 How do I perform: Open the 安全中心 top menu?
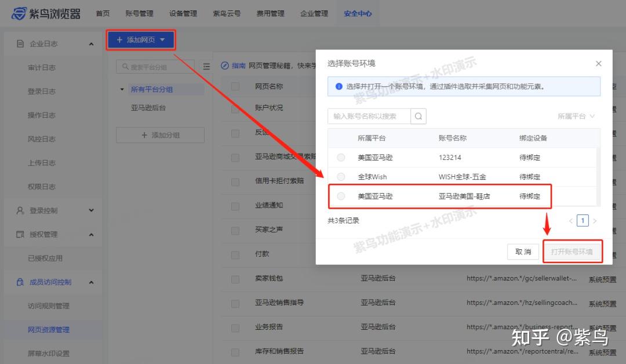click(358, 13)
